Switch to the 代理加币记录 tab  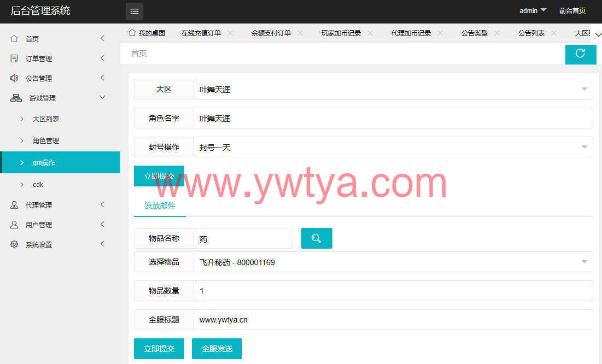[411, 33]
